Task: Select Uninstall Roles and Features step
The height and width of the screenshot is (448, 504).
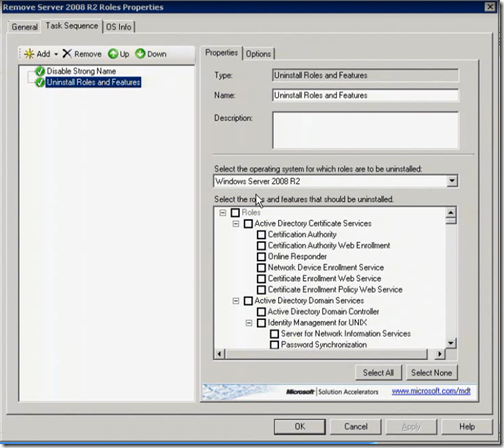Action: pos(93,82)
